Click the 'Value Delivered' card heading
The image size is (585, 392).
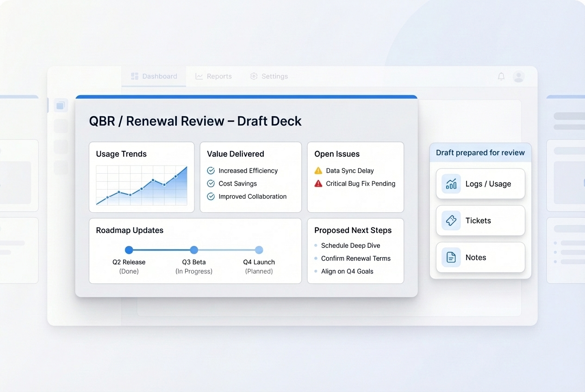(236, 154)
